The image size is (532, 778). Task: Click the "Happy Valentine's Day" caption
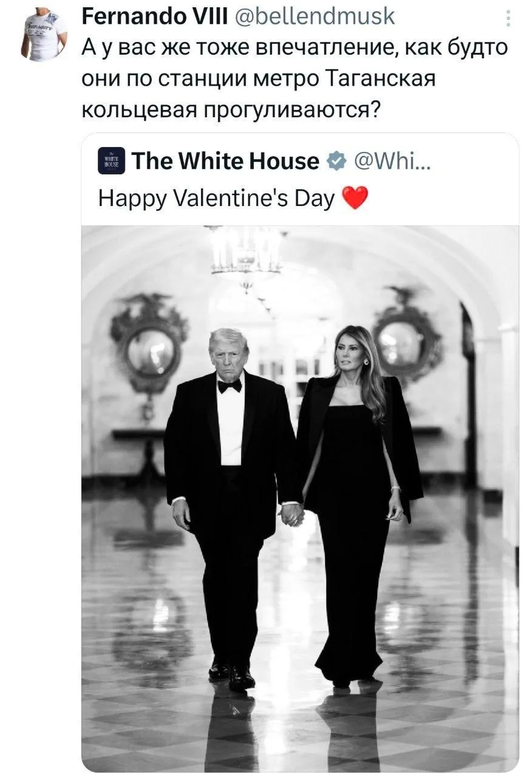(217, 198)
